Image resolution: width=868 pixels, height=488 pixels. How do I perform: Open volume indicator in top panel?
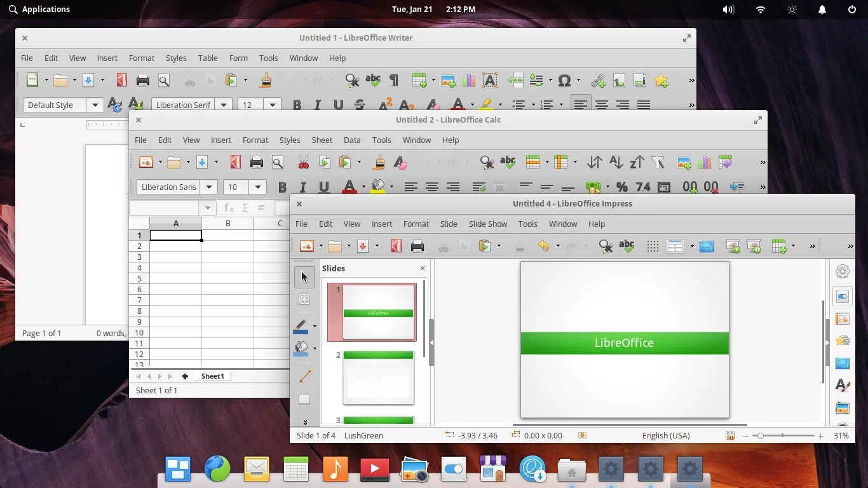click(x=728, y=10)
